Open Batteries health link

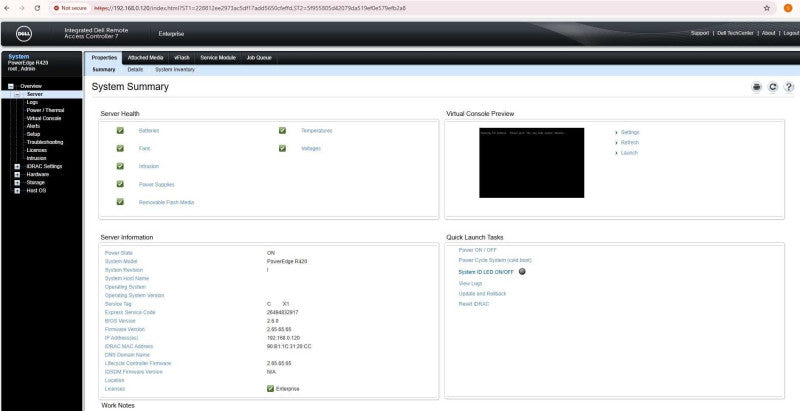click(x=149, y=131)
